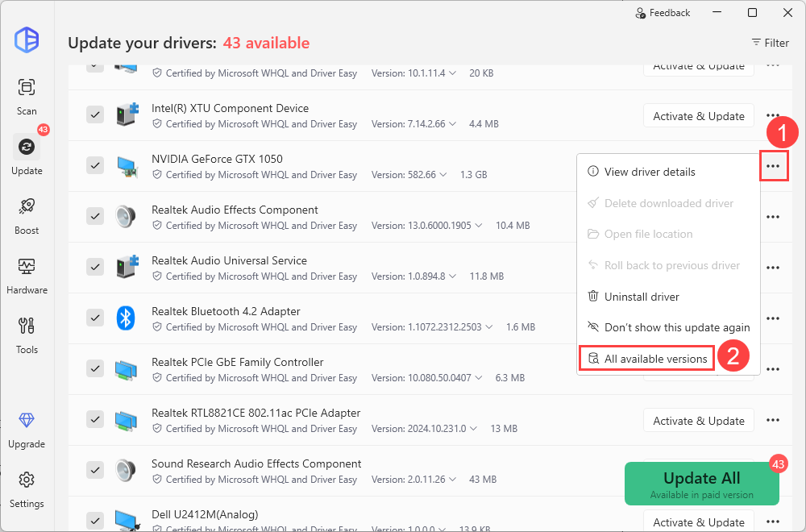Click the NVIDIA GeForce GTX 1050 name

click(217, 159)
